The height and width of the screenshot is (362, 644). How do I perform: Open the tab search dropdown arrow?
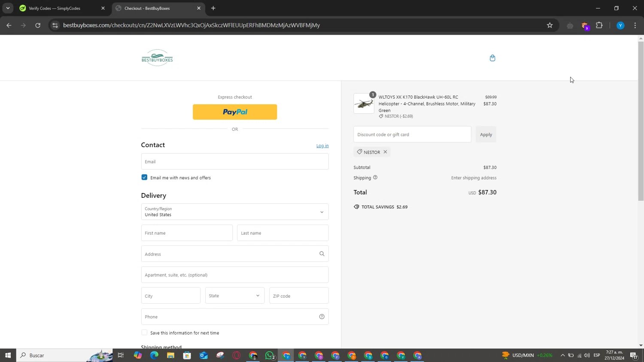pyautogui.click(x=8, y=8)
